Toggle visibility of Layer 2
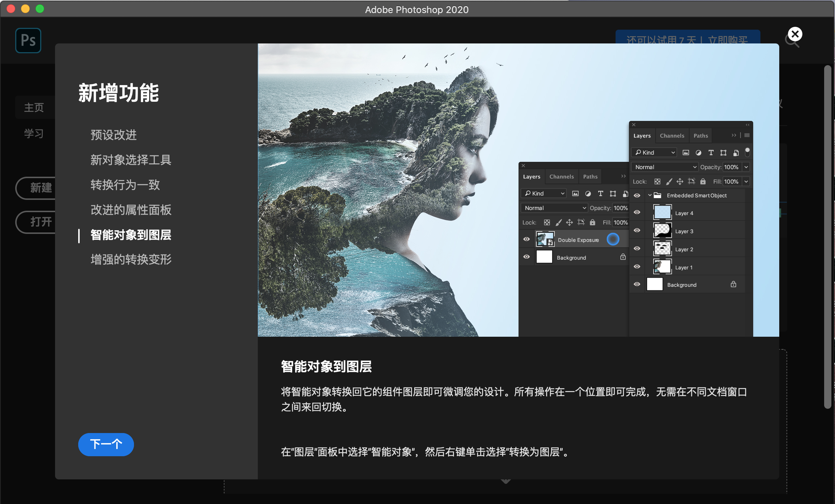This screenshot has width=835, height=504. click(637, 249)
